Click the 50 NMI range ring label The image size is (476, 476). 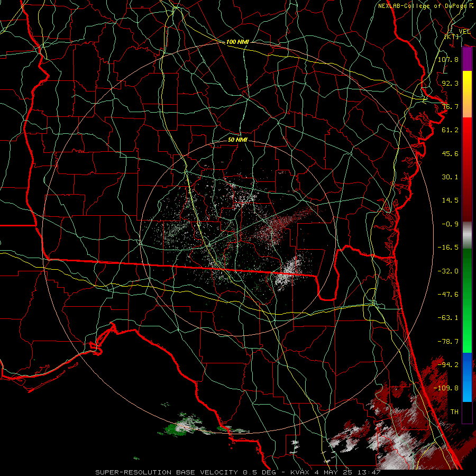click(237, 140)
